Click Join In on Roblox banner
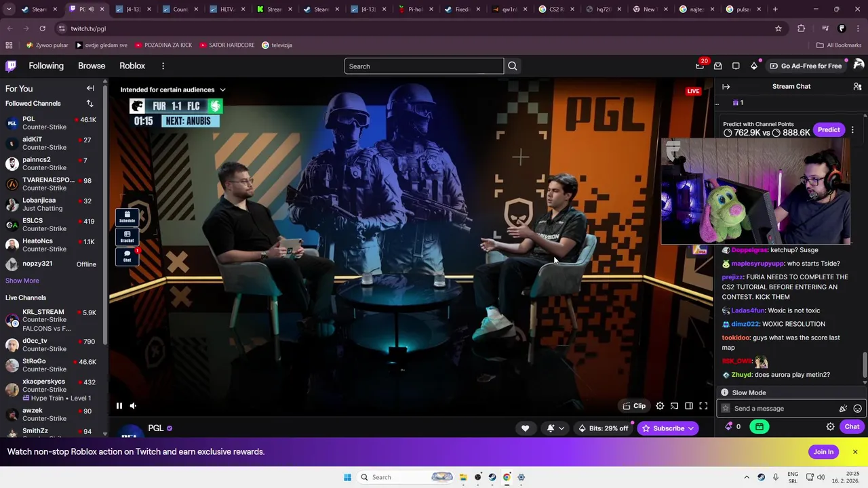Screen dimensions: 868x488 point(823,452)
